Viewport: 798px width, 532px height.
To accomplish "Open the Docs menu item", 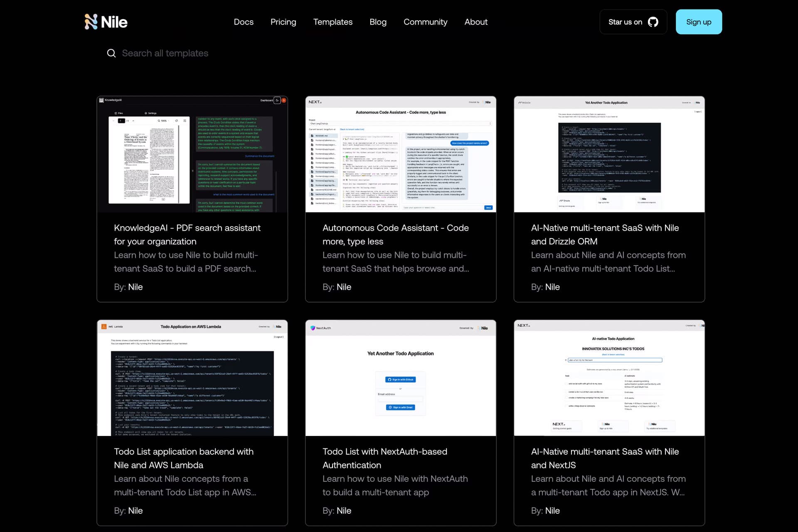I will pos(244,22).
